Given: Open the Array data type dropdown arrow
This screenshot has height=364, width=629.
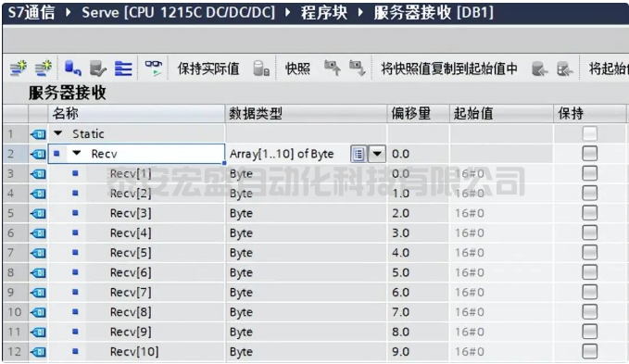Looking at the screenshot, I should point(377,154).
